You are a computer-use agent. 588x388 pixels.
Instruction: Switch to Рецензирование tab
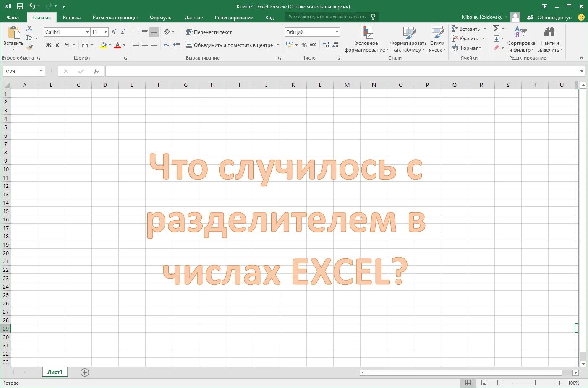(x=234, y=18)
